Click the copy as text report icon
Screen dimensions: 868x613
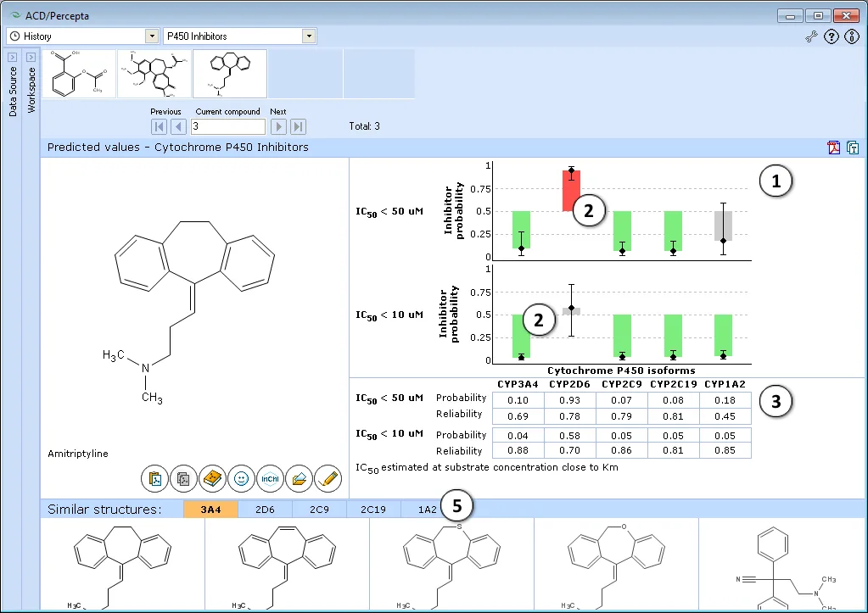pyautogui.click(x=853, y=148)
